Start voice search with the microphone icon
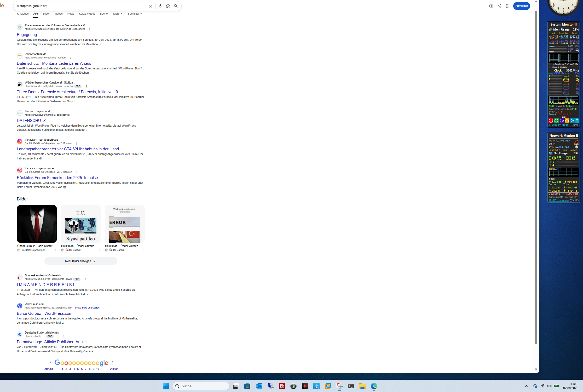Screen dimensions: 583x392 point(160,6)
